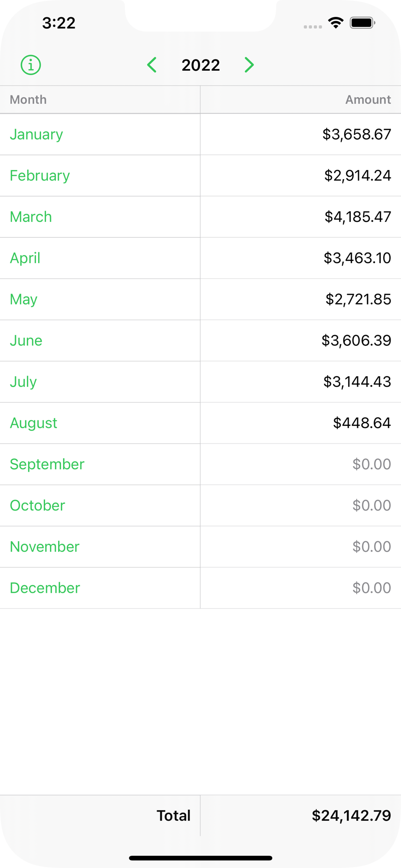Viewport: 401px width, 868px height.
Task: Tap the battery status icon
Action: point(362,23)
